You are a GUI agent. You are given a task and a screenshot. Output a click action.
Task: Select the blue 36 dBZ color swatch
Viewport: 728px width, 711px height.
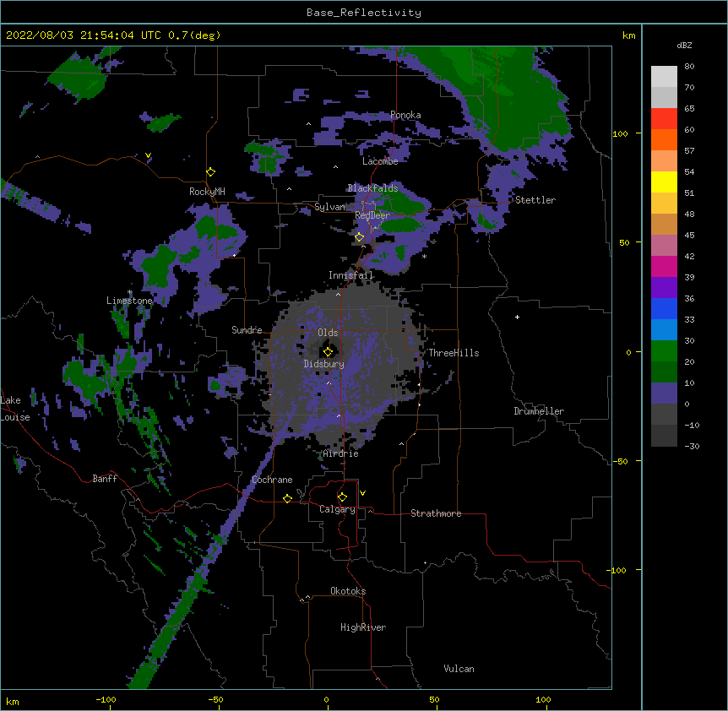click(x=664, y=308)
